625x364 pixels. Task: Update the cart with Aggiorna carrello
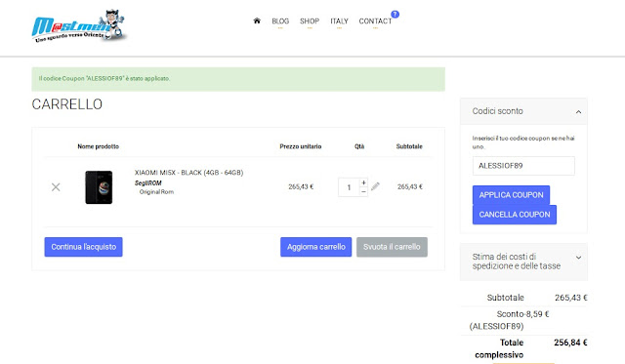315,247
